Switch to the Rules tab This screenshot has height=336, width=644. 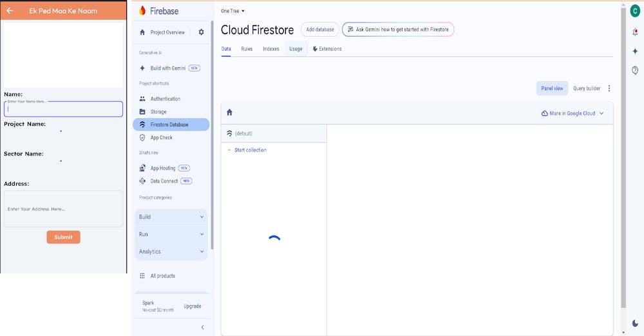click(247, 48)
